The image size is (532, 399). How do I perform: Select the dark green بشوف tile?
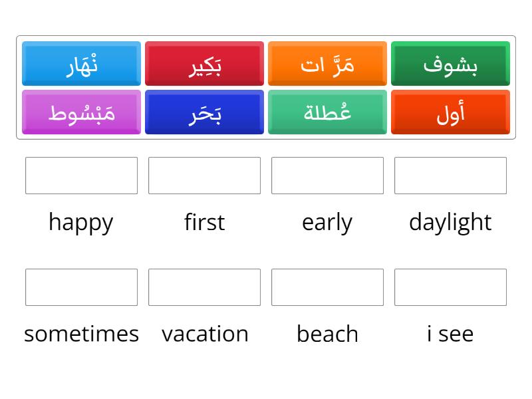[450, 64]
